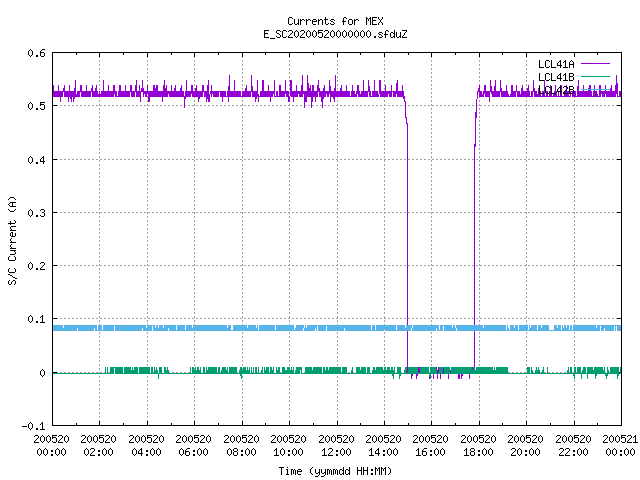Image resolution: width=640 pixels, height=480 pixels.
Task: Click the 200521 00:00 x-axis tick label
Action: click(620, 446)
